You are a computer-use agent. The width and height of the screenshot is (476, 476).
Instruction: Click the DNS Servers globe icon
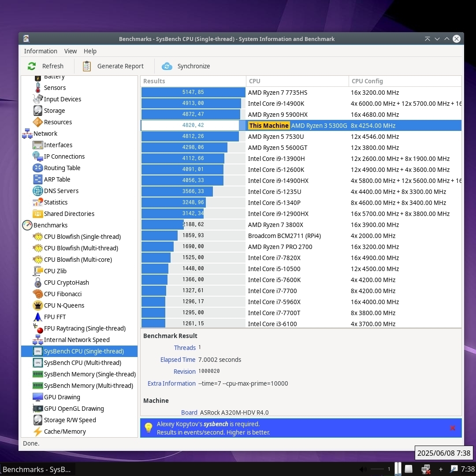coord(37,191)
